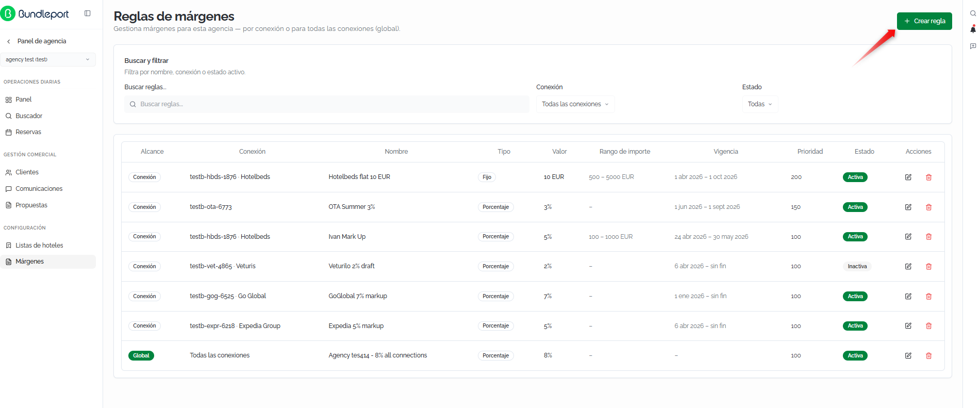
Task: Navigate to Buscador
Action: click(48, 116)
